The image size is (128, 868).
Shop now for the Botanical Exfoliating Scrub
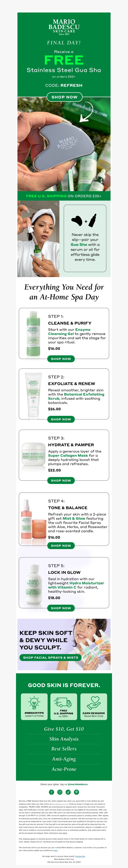click(x=61, y=419)
